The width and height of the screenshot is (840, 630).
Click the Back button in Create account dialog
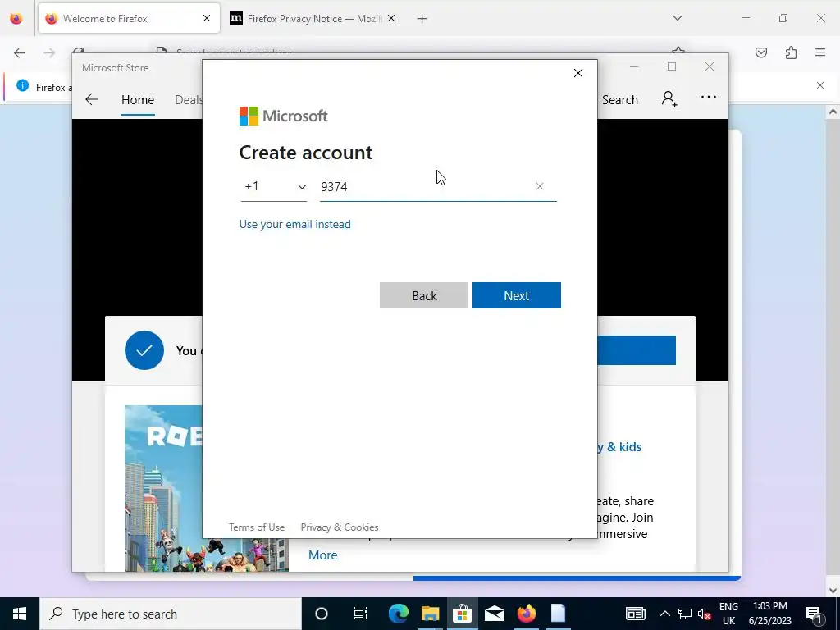click(x=424, y=295)
